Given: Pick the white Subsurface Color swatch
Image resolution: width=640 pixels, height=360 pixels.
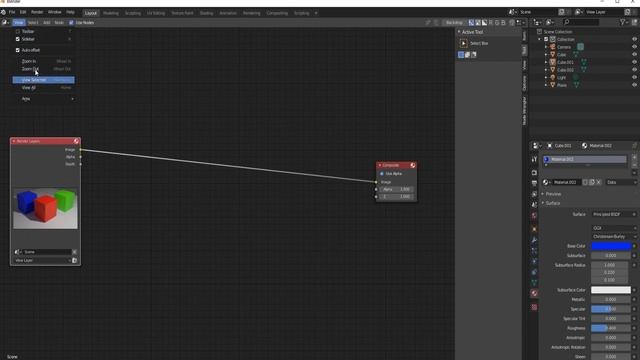Looking at the screenshot, I should click(611, 290).
